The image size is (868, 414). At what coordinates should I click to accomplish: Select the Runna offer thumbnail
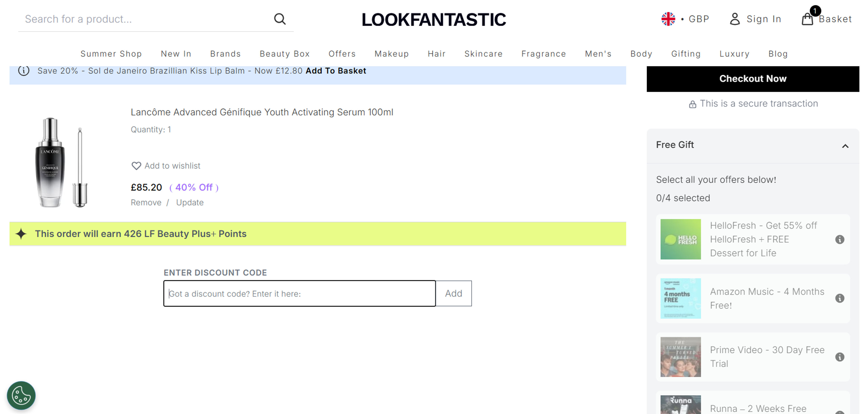point(680,405)
